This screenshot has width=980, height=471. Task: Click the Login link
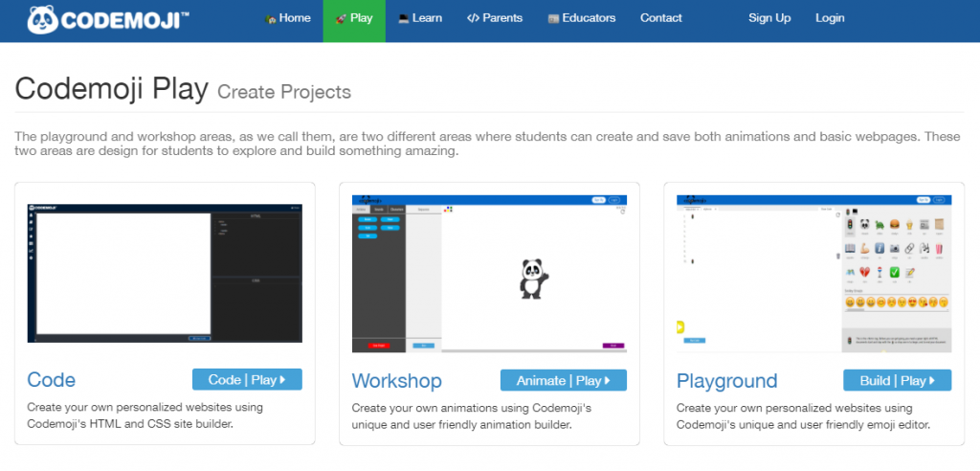[830, 18]
